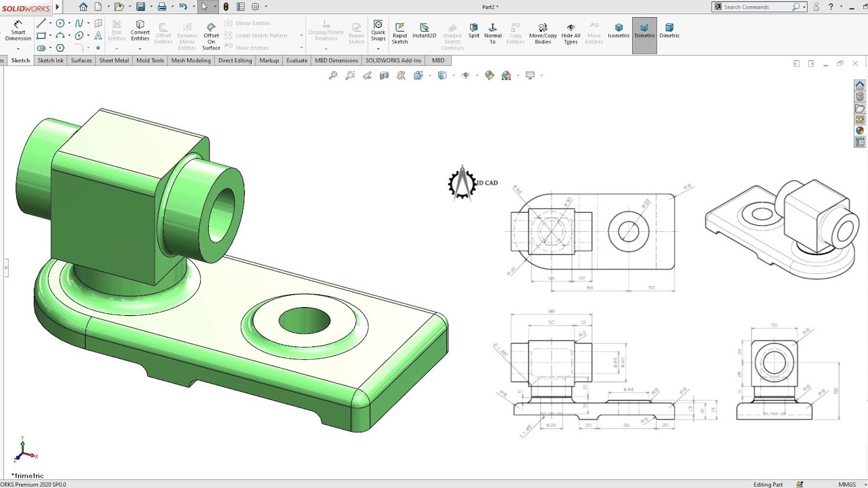
Task: Open the Sheet Metal tab
Action: tap(114, 60)
